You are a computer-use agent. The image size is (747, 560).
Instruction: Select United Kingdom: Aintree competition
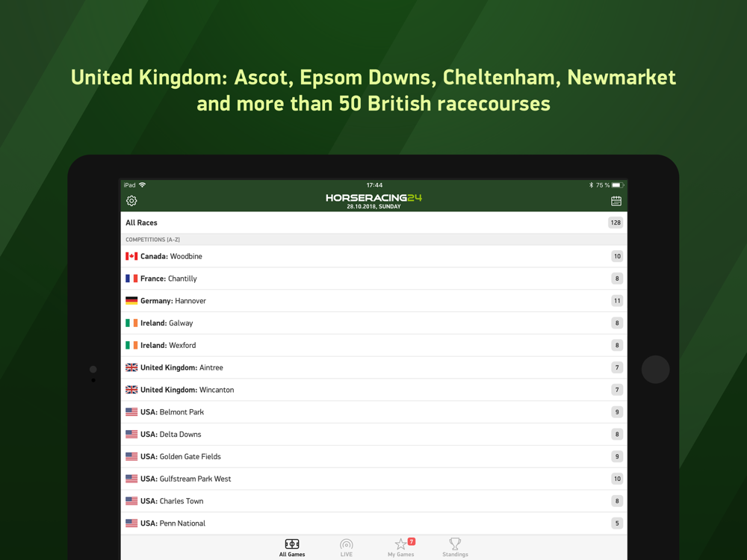click(x=374, y=367)
